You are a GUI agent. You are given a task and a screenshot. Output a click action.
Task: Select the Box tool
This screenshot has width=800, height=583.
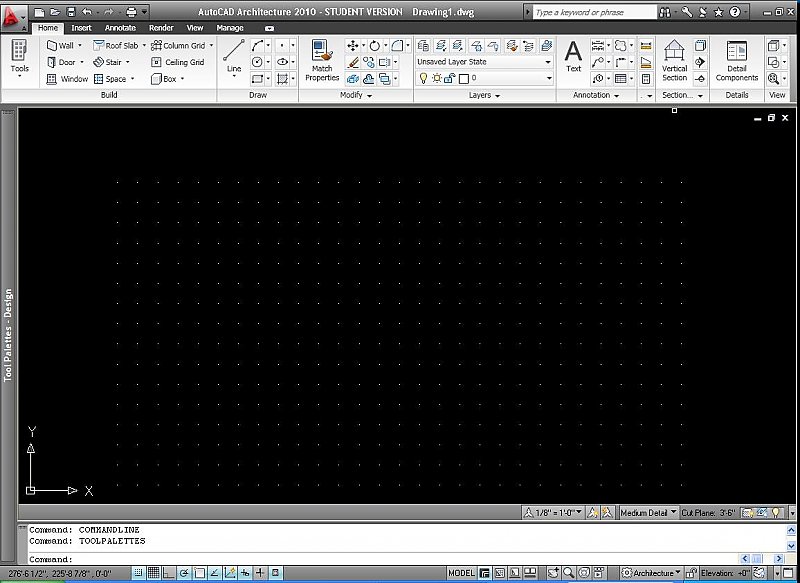163,79
